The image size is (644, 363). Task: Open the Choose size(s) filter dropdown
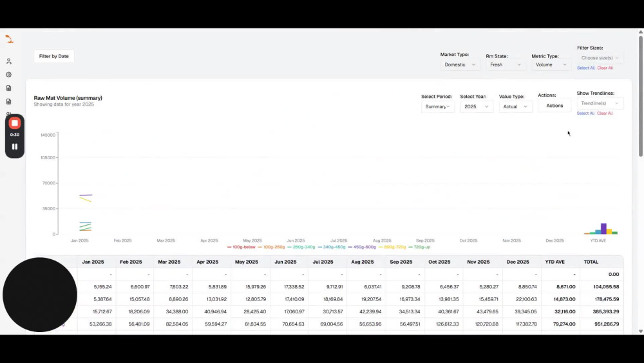coord(600,58)
